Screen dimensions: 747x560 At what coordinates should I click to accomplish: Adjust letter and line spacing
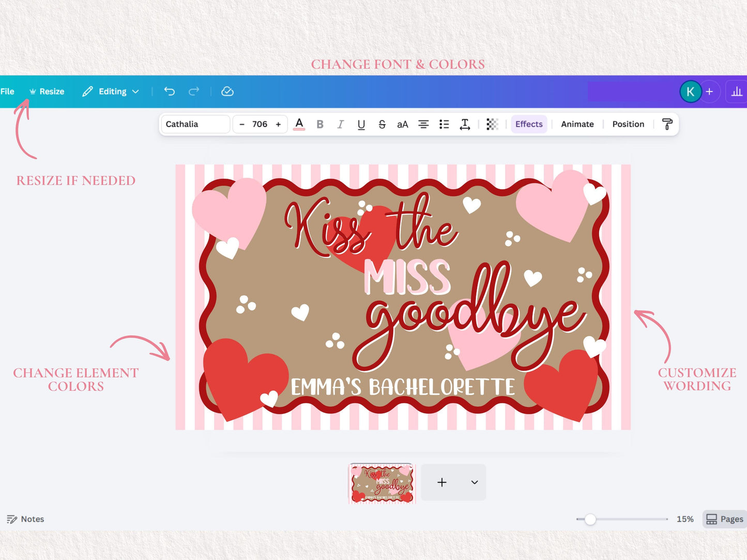tap(465, 124)
